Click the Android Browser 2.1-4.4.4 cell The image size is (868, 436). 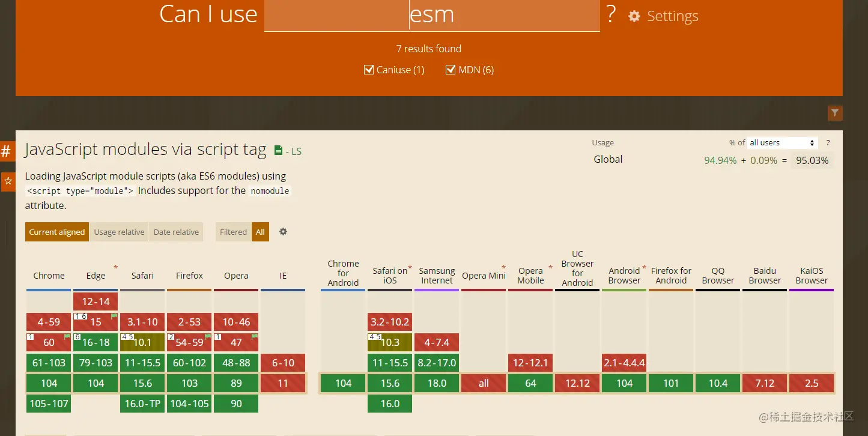tap(624, 363)
